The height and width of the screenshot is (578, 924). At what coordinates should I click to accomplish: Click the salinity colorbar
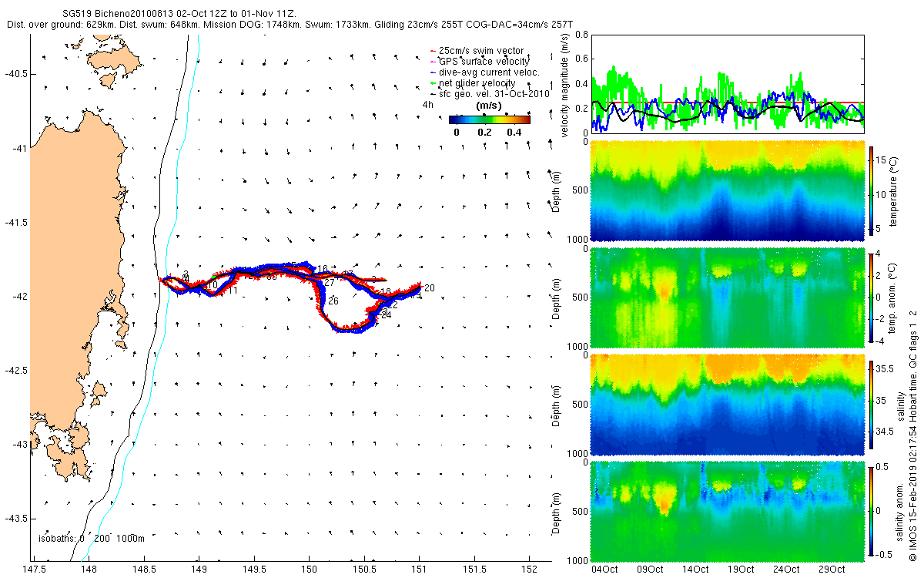coord(871,403)
